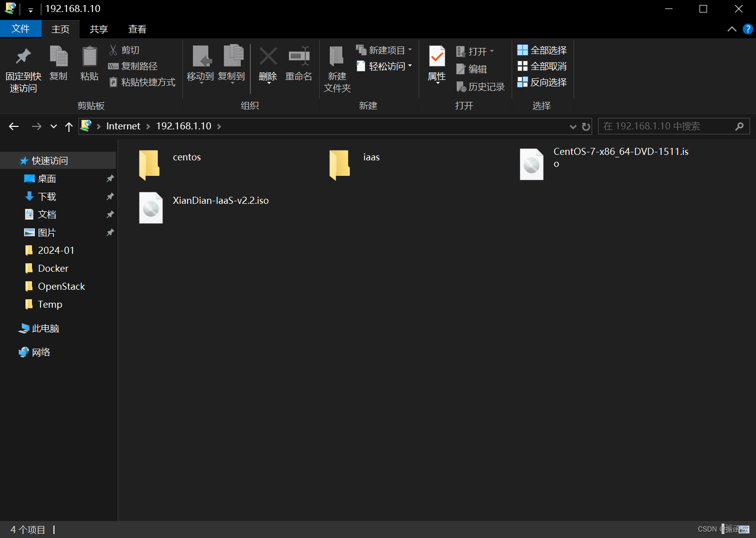Go back with left arrow
The width and height of the screenshot is (756, 538).
(x=14, y=126)
